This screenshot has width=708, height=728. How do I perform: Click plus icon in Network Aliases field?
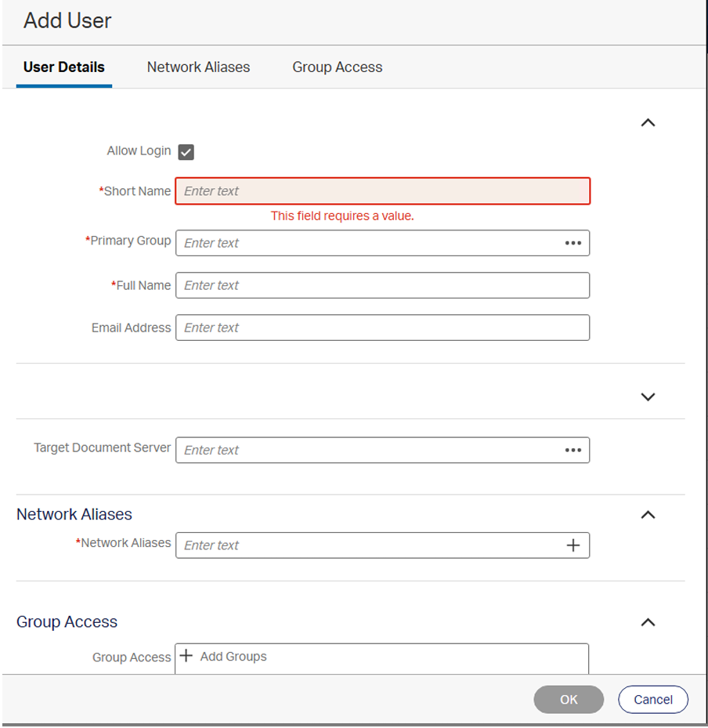click(573, 545)
